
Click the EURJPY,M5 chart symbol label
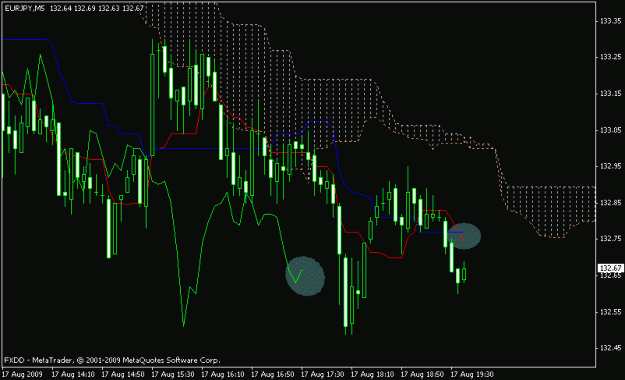pos(24,8)
